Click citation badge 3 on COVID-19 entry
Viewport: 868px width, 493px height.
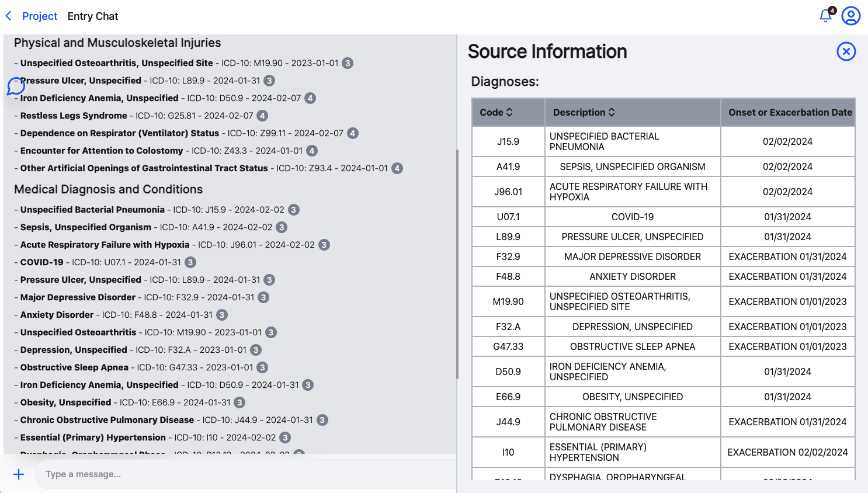tap(190, 262)
